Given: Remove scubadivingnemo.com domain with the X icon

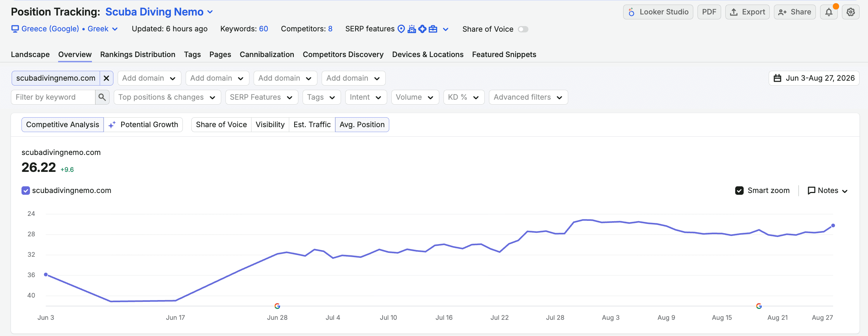Looking at the screenshot, I should click(106, 78).
